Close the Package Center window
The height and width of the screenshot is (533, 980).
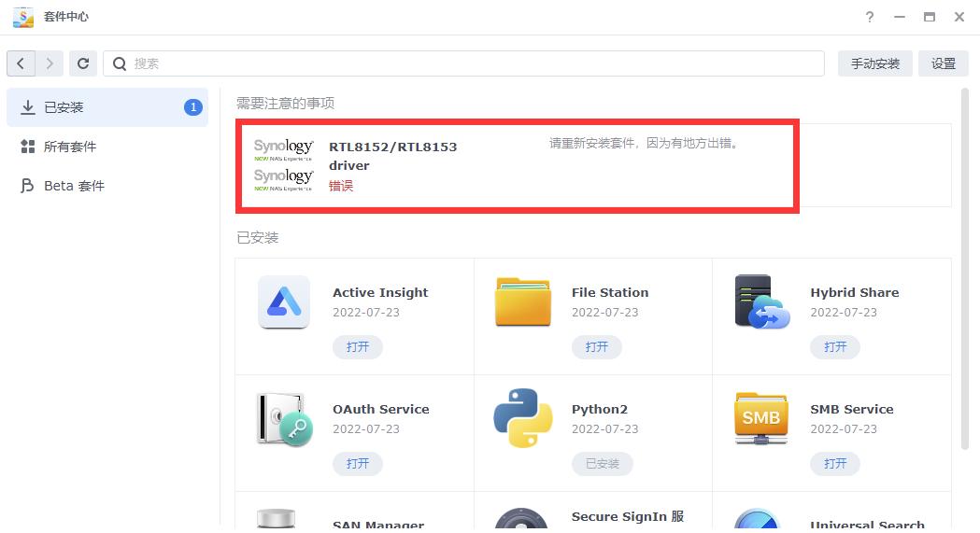pyautogui.click(x=959, y=17)
